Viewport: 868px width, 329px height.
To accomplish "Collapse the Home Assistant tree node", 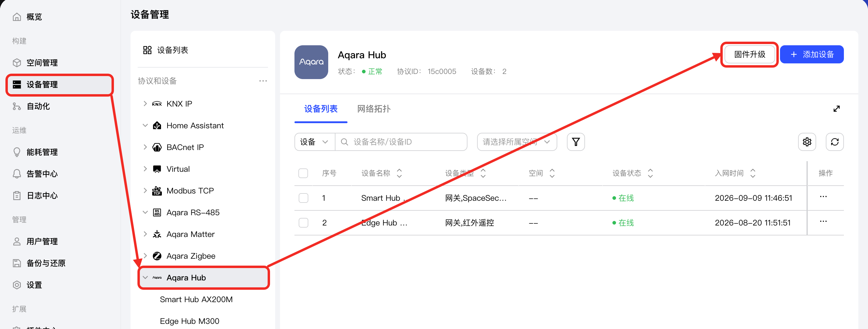I will 145,126.
